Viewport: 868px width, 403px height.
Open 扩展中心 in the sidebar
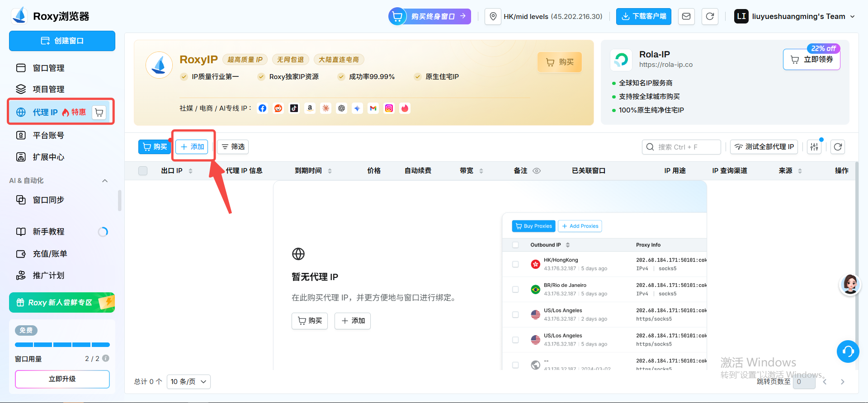click(x=62, y=157)
